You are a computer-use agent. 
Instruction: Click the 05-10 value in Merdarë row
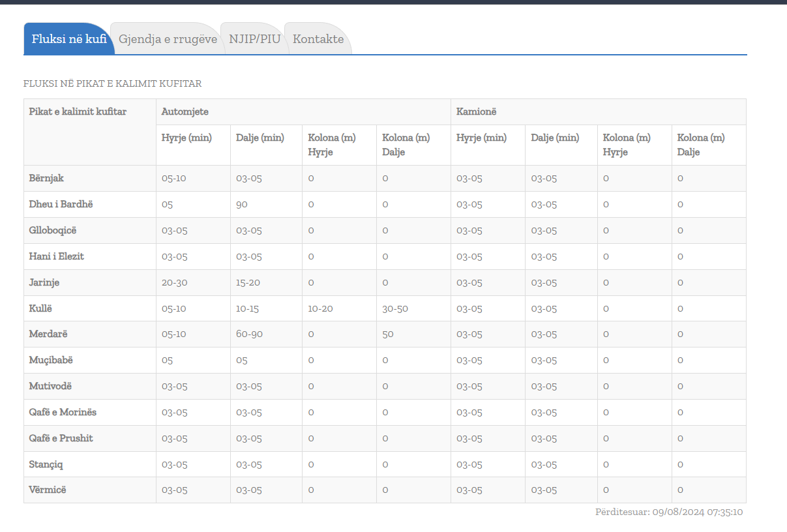coord(174,334)
